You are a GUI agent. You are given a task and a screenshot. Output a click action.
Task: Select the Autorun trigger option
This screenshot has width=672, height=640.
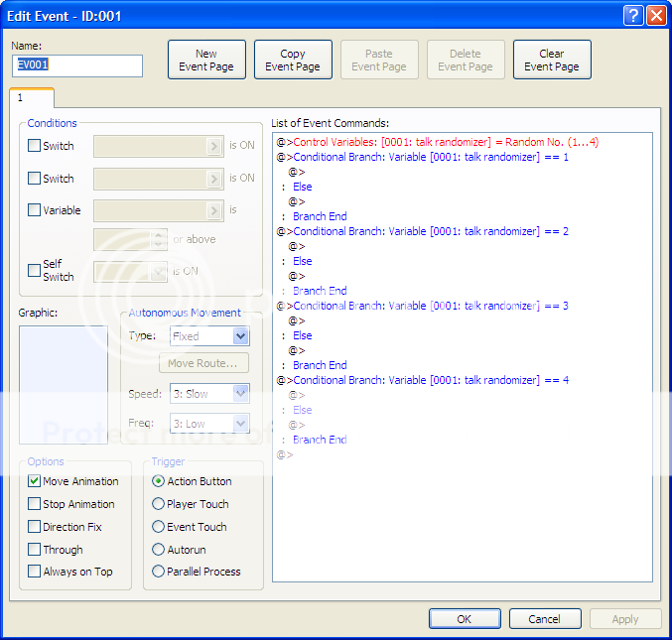pos(159,550)
